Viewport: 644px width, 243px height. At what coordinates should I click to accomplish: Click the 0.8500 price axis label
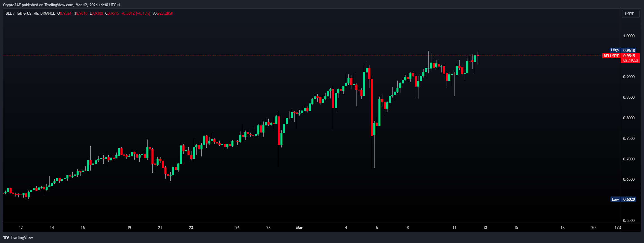[x=629, y=97]
